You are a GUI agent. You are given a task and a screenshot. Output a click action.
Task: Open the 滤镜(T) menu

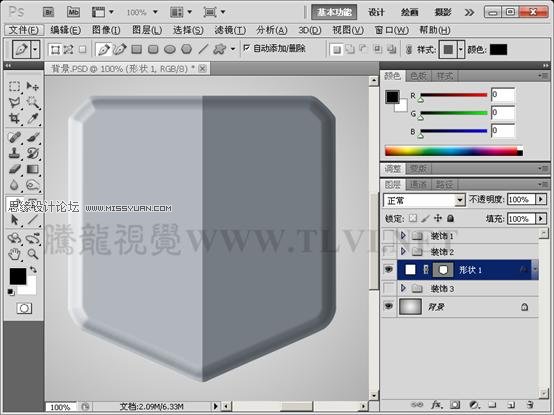[x=230, y=30]
